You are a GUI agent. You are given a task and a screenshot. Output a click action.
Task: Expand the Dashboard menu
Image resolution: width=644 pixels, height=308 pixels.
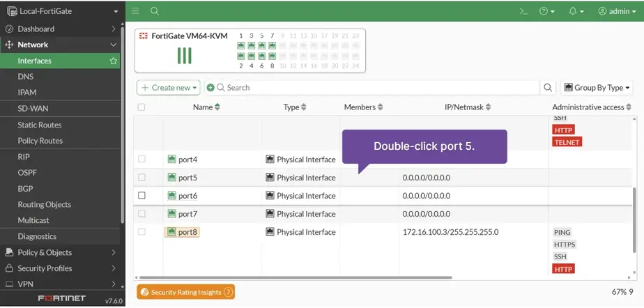(61, 29)
